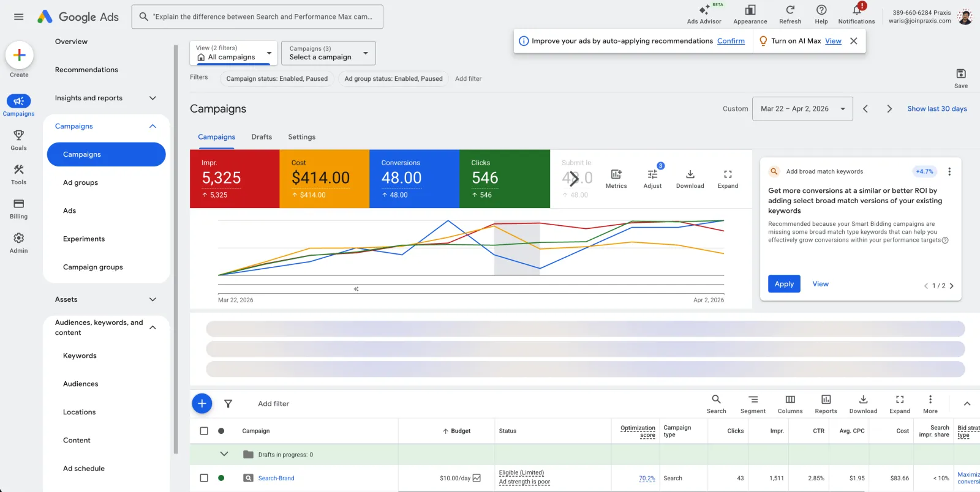Switch to the Settings tab

click(302, 137)
